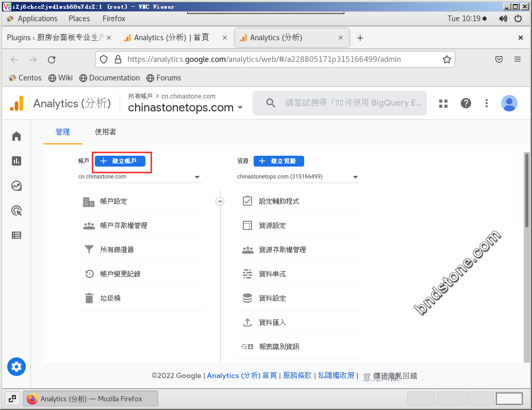Open the chinastonetops.com (315166499) property dropdown
This screenshot has width=532, height=410.
coord(298,177)
